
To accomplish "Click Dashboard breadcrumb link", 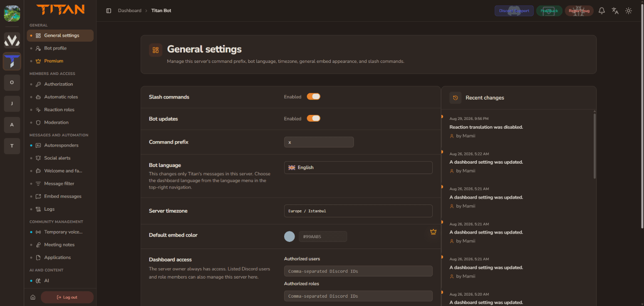I will pos(130,10).
